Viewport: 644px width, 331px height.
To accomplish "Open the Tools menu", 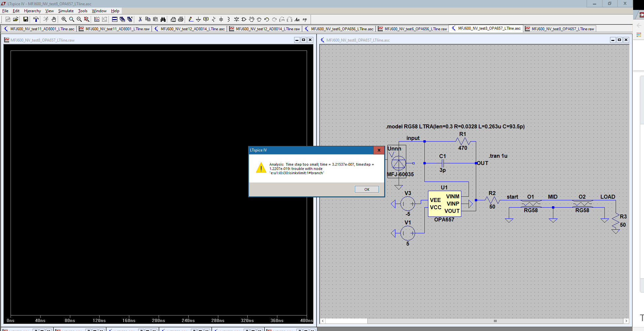I will [x=82, y=11].
